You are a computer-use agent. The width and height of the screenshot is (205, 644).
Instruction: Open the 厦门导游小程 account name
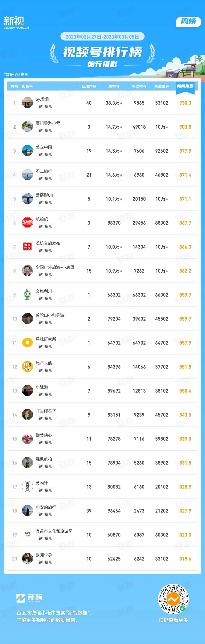[48, 123]
